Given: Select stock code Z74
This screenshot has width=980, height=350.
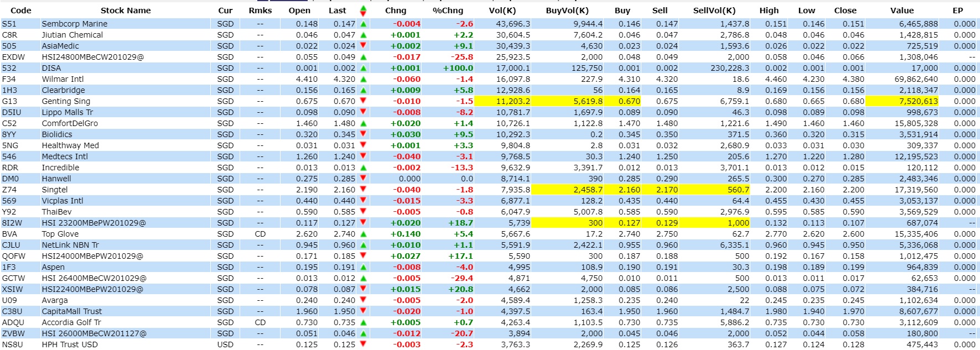Looking at the screenshot, I should pyautogui.click(x=9, y=190).
